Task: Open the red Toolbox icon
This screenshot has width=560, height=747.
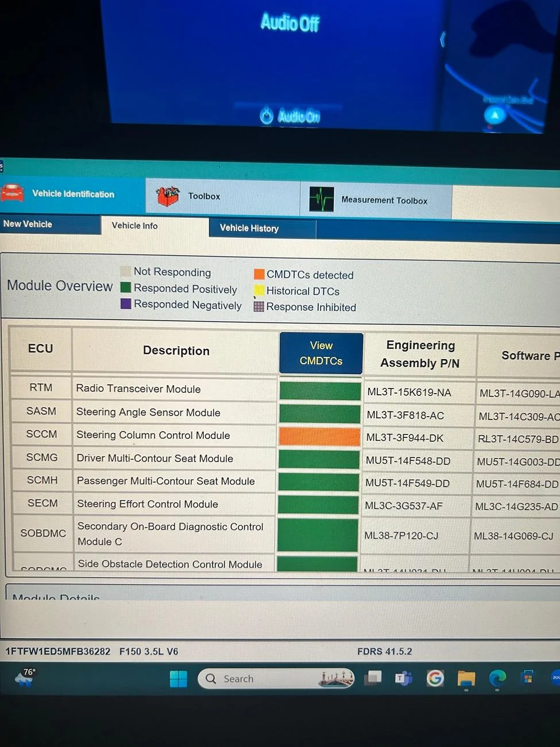Action: 168,197
